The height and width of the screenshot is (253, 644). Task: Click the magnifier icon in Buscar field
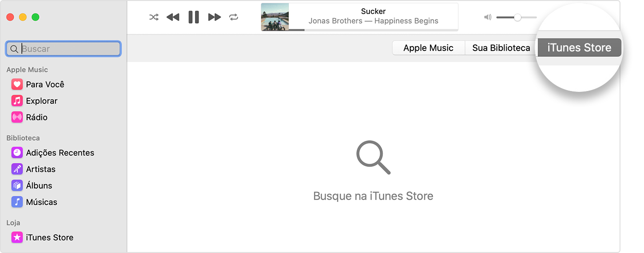click(14, 49)
